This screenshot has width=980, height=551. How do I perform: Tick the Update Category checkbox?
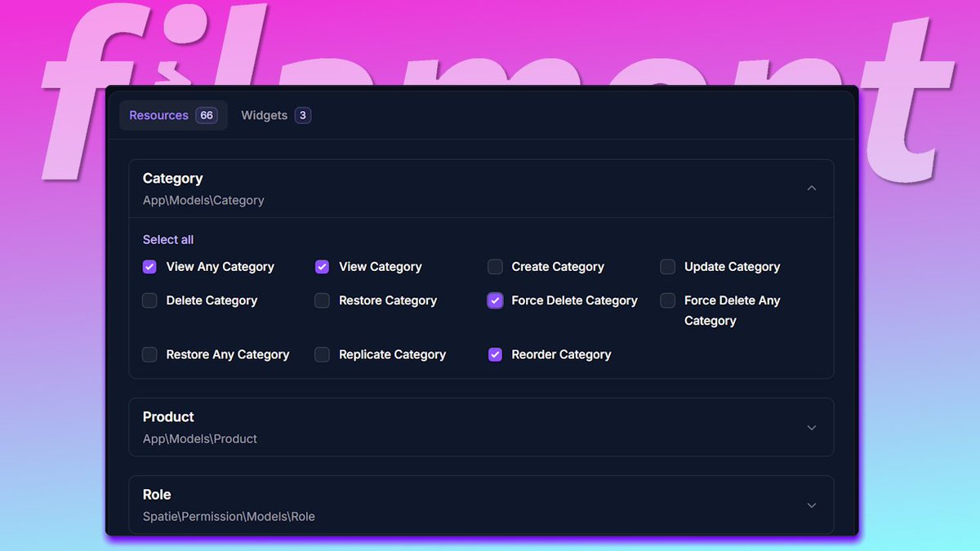(x=668, y=267)
